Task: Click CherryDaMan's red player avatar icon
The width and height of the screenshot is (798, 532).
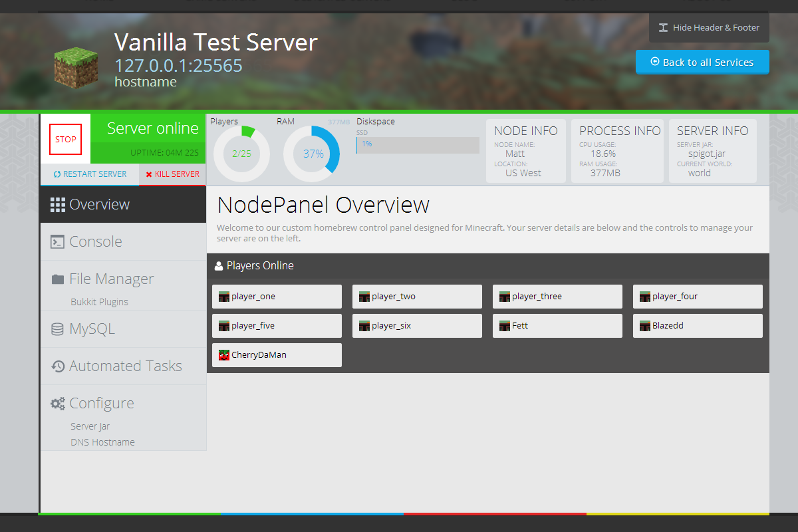Action: coord(224,355)
